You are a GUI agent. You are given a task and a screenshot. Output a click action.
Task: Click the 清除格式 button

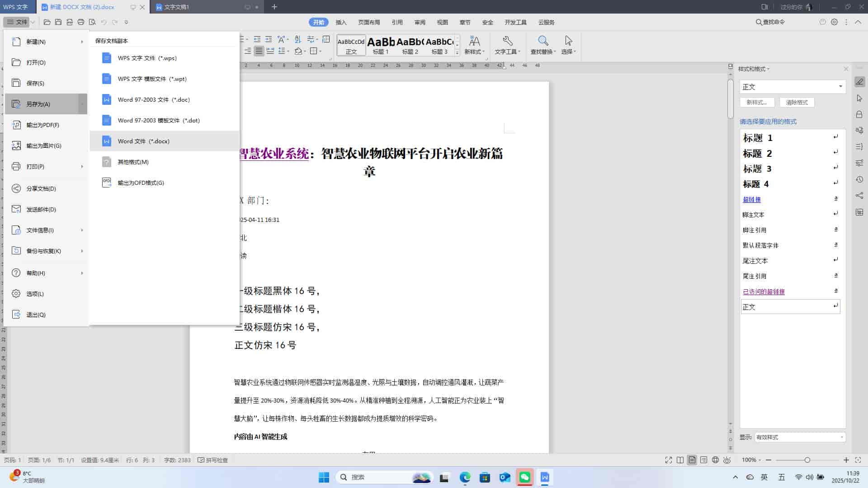tap(797, 103)
